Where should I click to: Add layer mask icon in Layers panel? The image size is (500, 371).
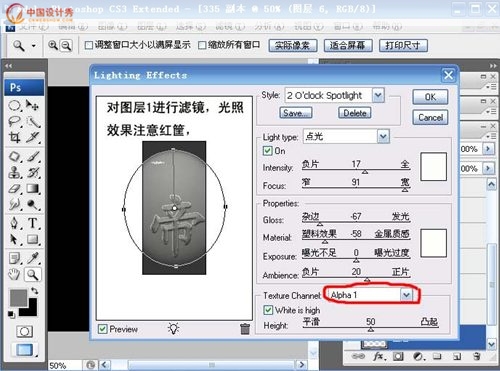pos(398,356)
